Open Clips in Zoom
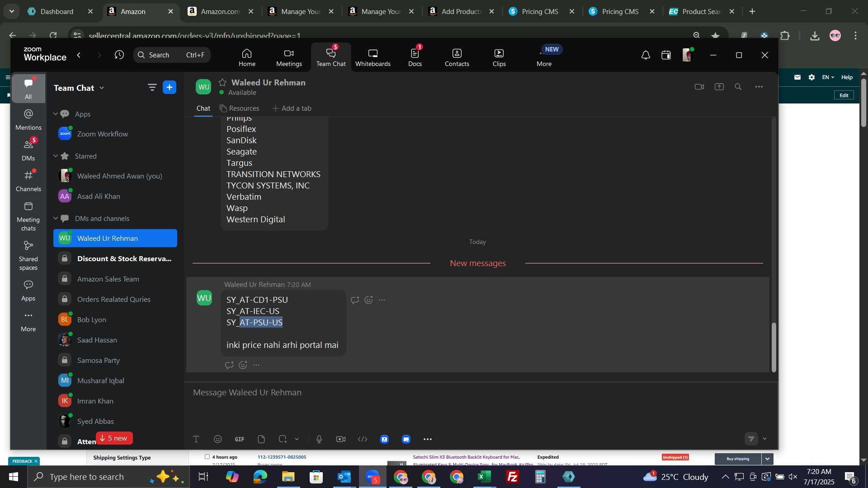Screen dimensions: 868x488 499,58
